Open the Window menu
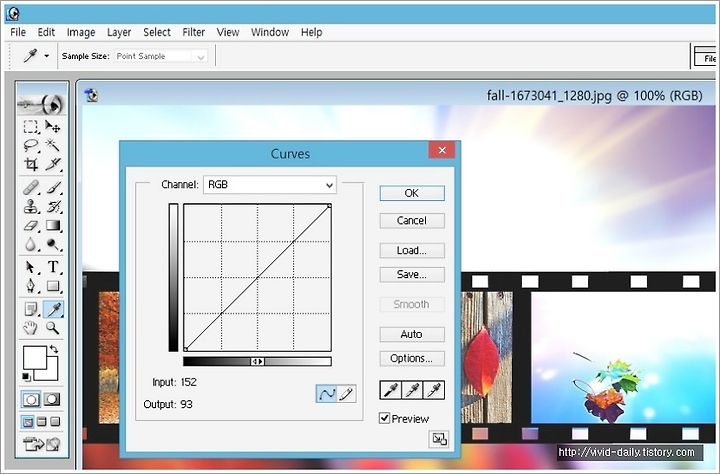This screenshot has height=474, width=720. [270, 32]
